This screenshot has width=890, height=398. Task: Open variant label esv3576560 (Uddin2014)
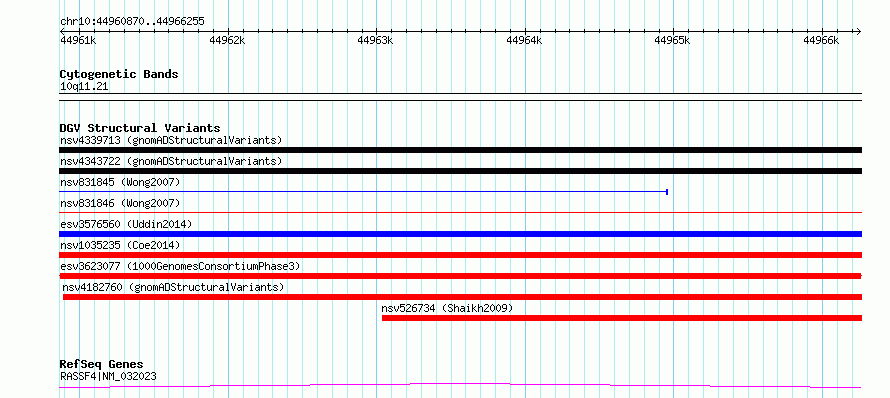126,224
